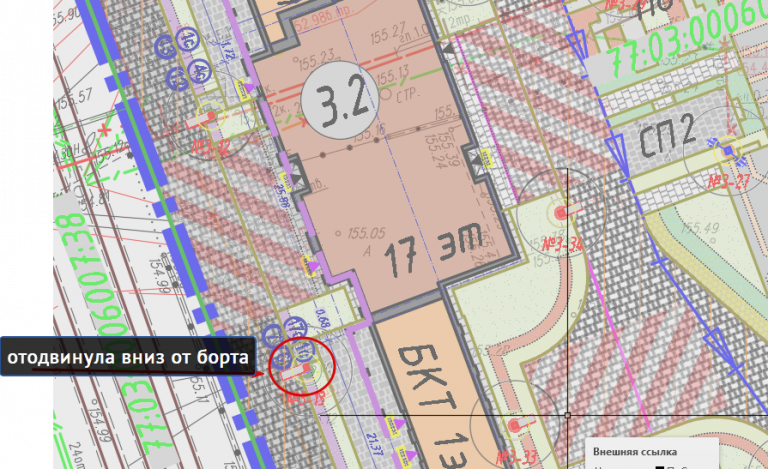Select the red lamp symbol above №3-33
This screenshot has height=469, width=768.
[x=521, y=423]
